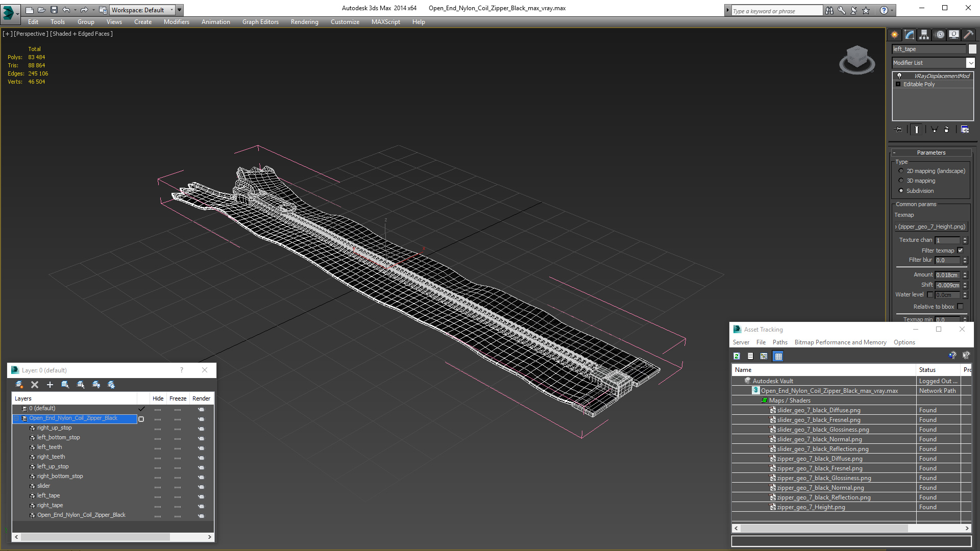Select the Undo icon in toolbar
This screenshot has height=551, width=980.
point(67,9)
